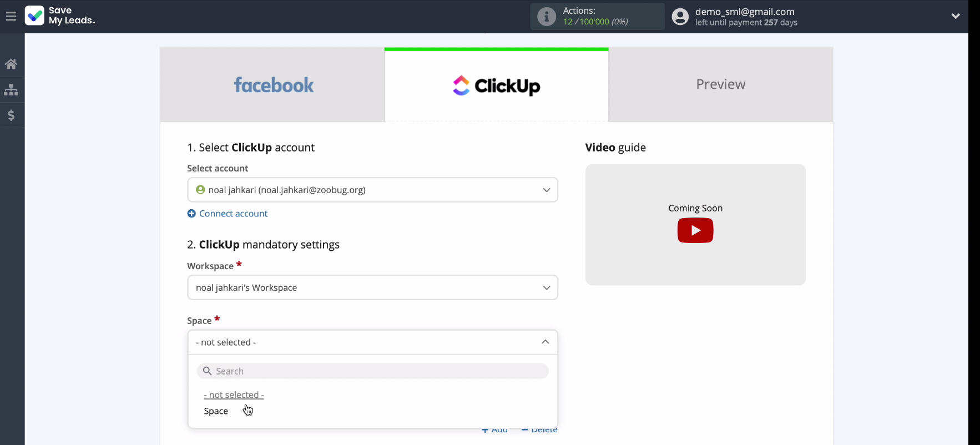
Task: Click the Actions info icon
Action: [546, 17]
